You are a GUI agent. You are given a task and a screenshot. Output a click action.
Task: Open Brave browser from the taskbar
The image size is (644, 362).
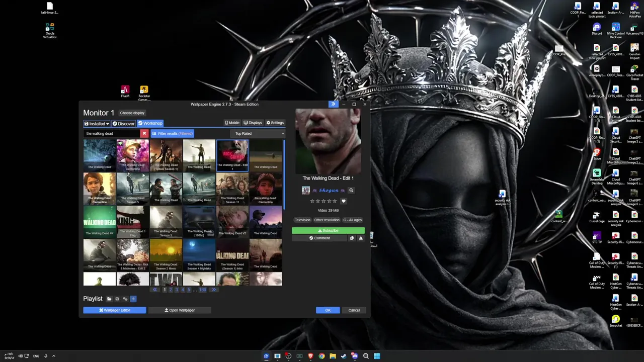click(x=310, y=356)
